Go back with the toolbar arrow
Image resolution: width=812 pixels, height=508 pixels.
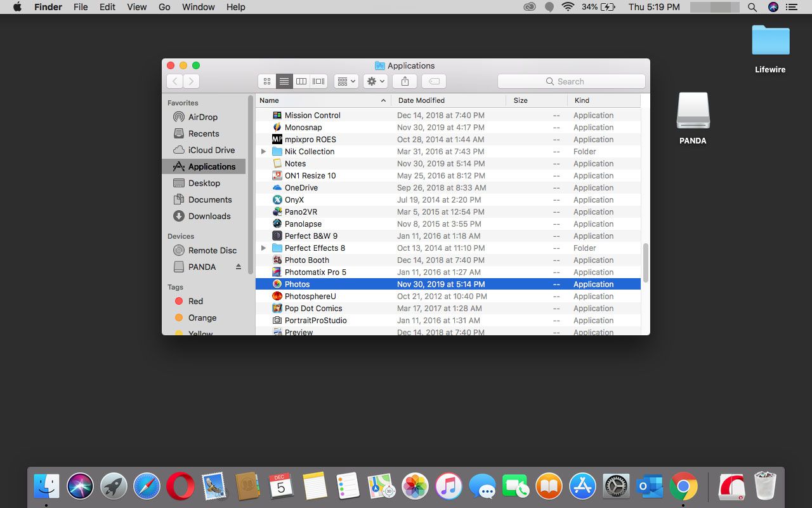click(x=174, y=81)
